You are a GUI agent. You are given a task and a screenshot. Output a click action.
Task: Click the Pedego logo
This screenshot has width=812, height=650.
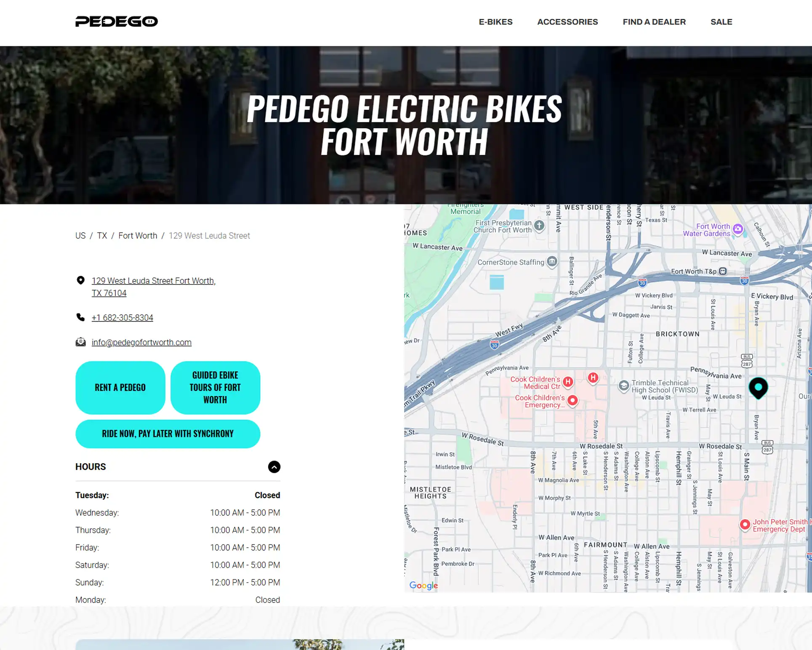(117, 21)
